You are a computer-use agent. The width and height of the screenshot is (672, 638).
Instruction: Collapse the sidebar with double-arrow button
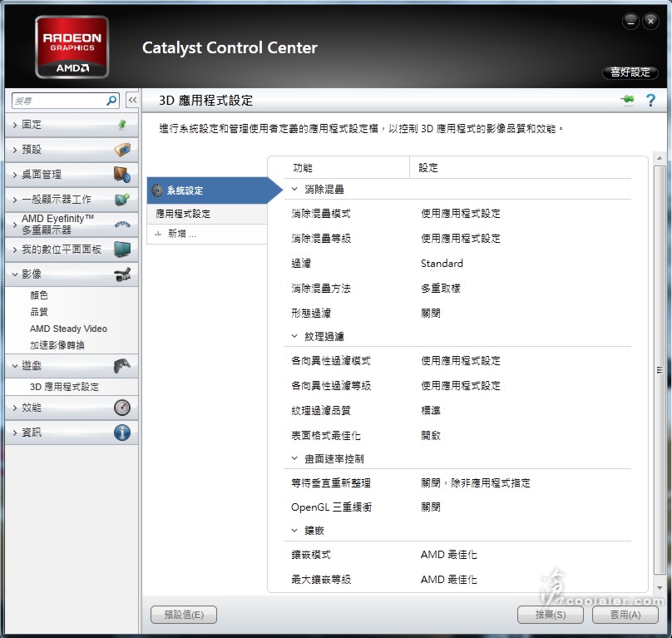point(132,101)
